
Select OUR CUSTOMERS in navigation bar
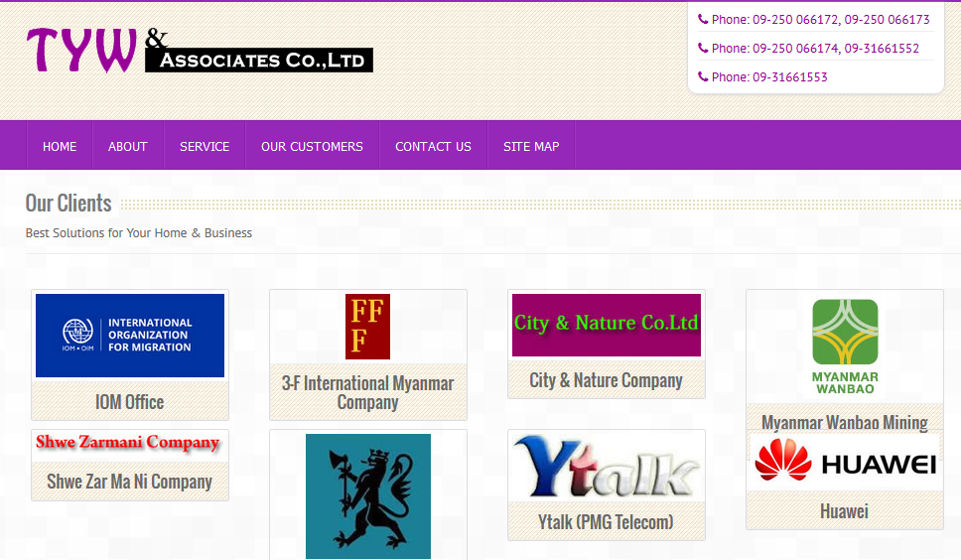(x=312, y=146)
